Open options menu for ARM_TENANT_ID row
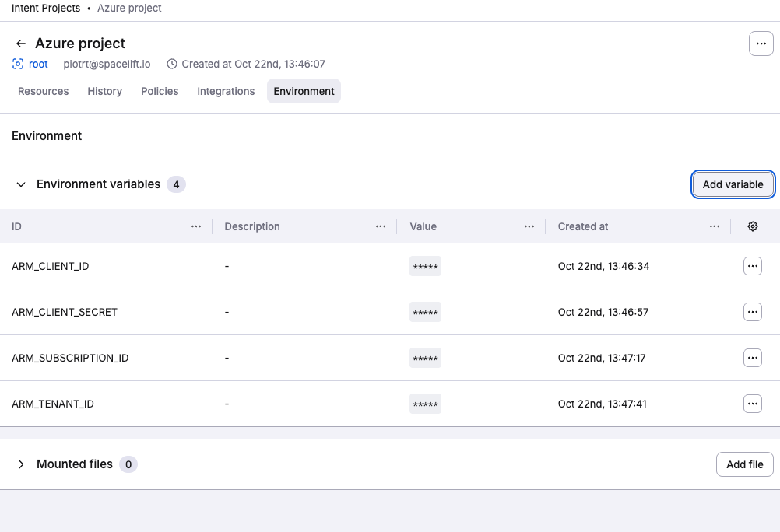 pos(752,404)
